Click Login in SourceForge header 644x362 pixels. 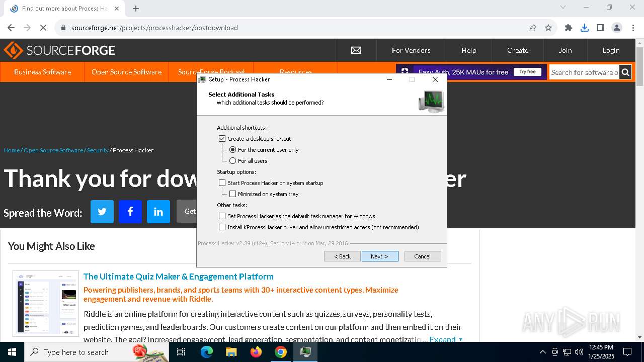(x=611, y=50)
